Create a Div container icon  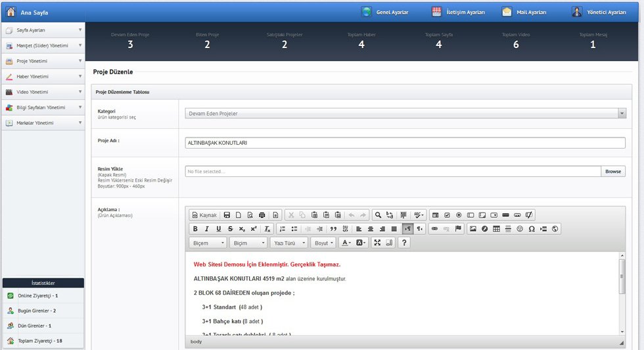[x=345, y=229]
